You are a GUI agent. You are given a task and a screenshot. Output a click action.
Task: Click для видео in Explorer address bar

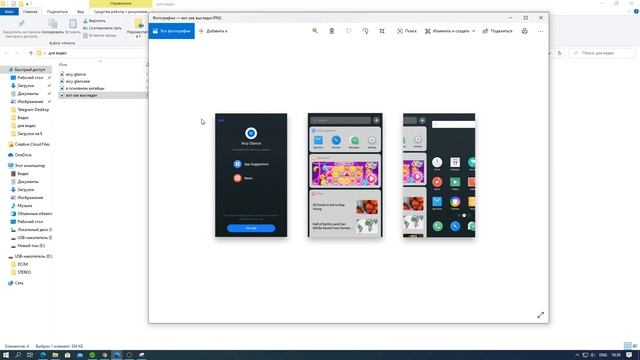click(58, 53)
